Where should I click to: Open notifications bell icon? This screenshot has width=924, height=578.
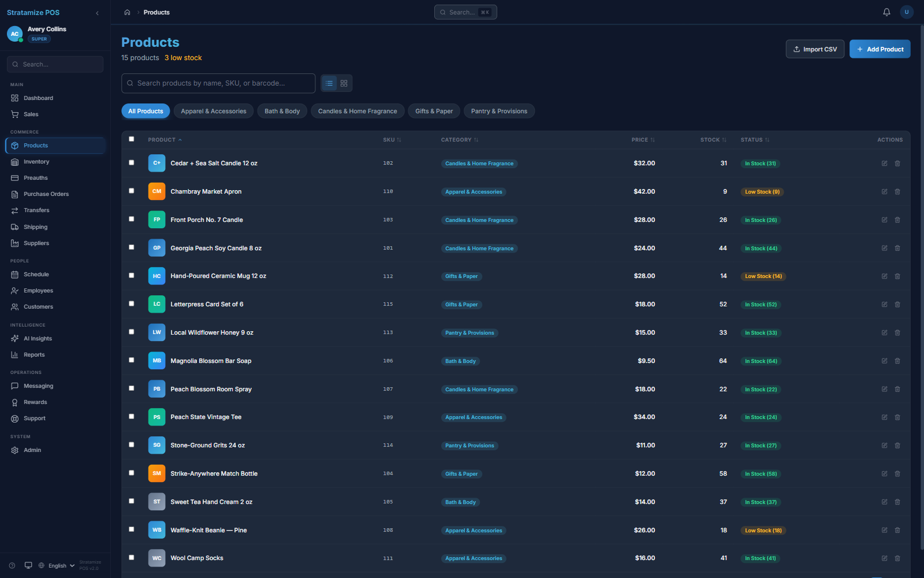click(886, 12)
